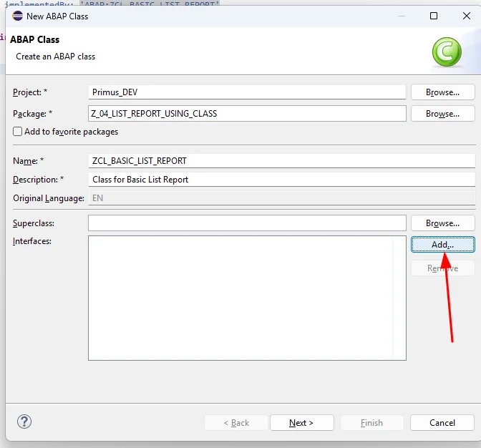
Task: Click the Project input field
Action: click(247, 92)
